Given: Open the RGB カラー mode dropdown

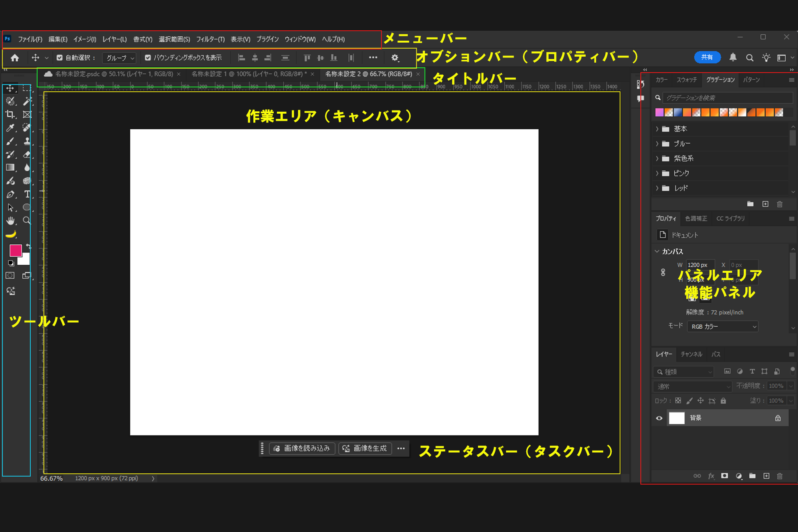Looking at the screenshot, I should click(722, 327).
